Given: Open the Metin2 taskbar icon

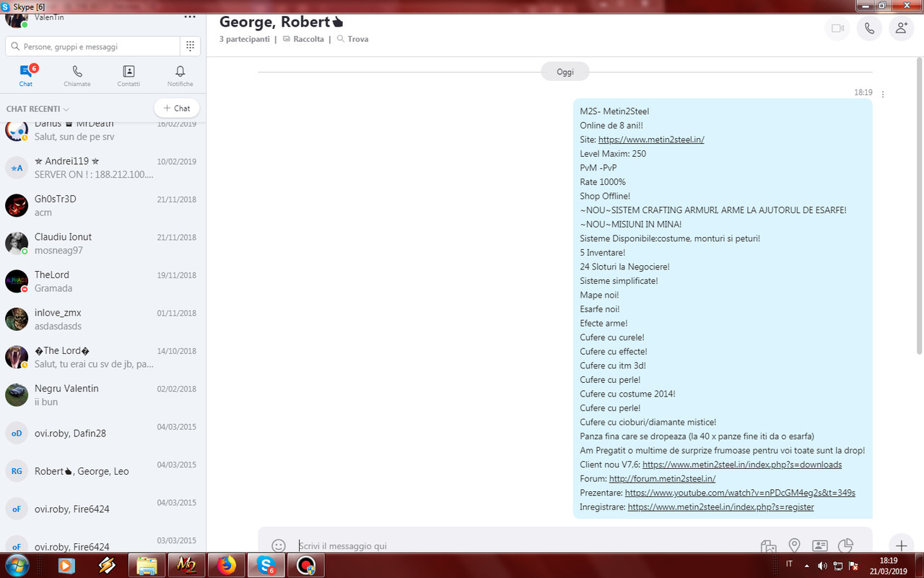Looking at the screenshot, I should coord(187,565).
